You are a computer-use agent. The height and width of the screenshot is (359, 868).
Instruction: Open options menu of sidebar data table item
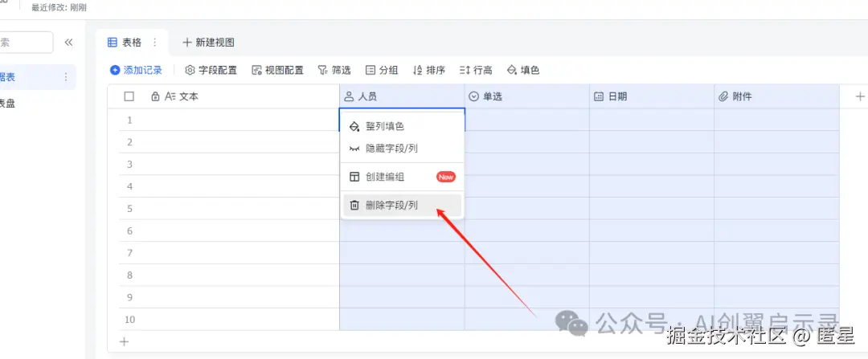pos(66,77)
